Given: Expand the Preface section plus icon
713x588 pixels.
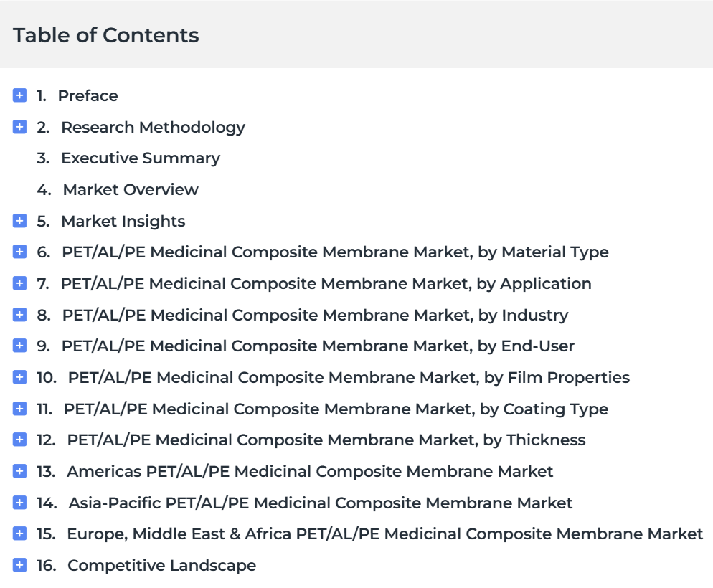Looking at the screenshot, I should pos(19,95).
